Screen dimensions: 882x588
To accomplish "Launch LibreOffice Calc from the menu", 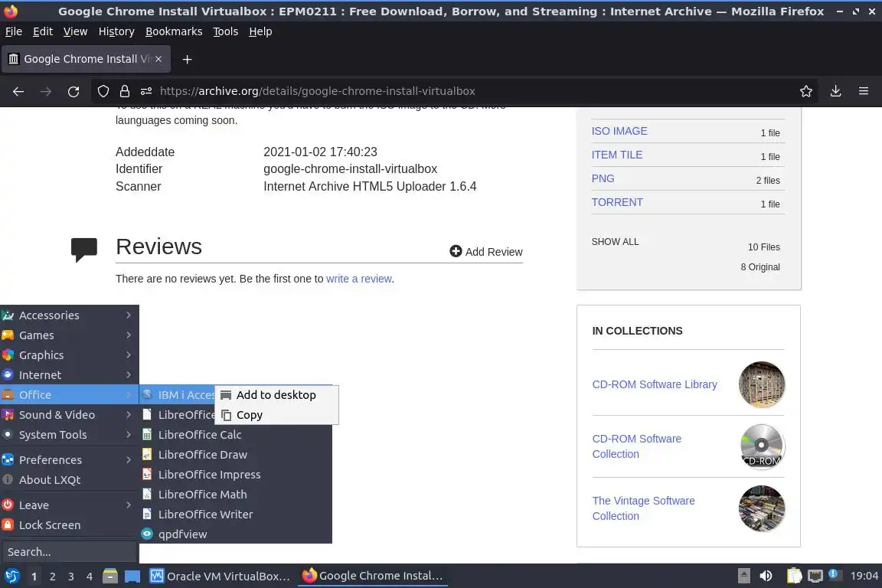I will tap(235, 434).
